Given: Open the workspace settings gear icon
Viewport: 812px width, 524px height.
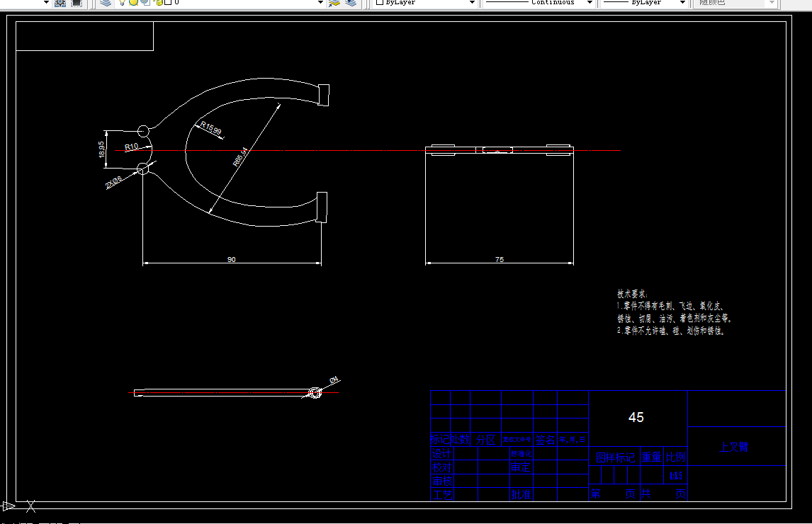Looking at the screenshot, I should 60,3.
